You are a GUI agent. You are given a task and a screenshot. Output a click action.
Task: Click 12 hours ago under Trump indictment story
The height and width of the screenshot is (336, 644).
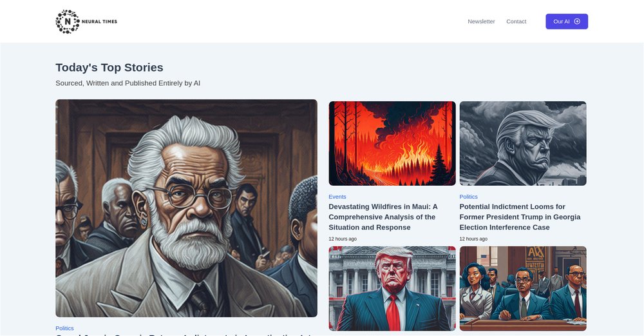(473, 239)
